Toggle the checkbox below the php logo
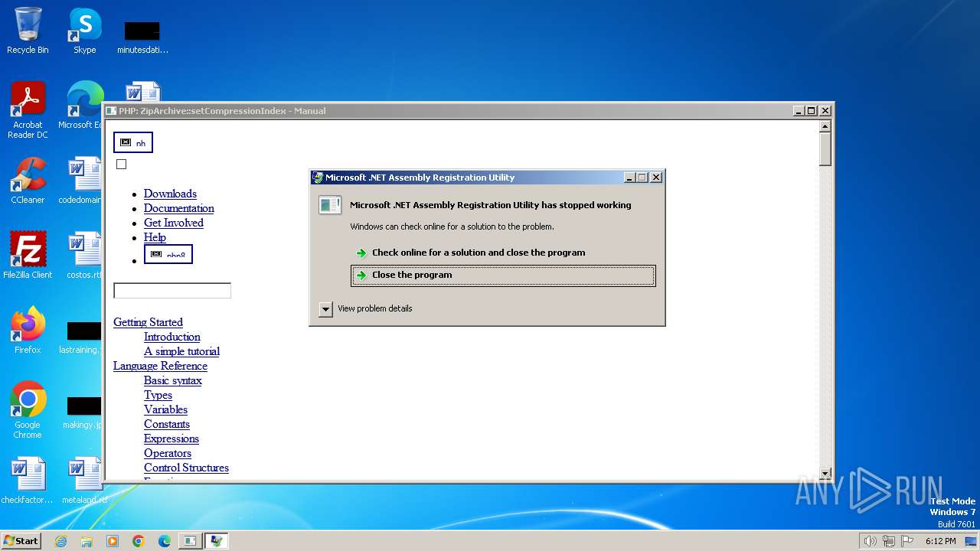 tap(121, 164)
